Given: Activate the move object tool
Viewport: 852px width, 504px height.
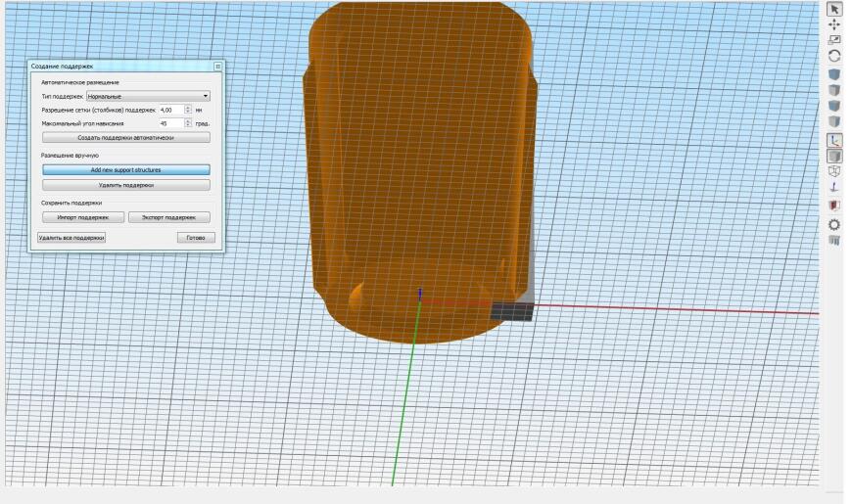Looking at the screenshot, I should tap(834, 24).
